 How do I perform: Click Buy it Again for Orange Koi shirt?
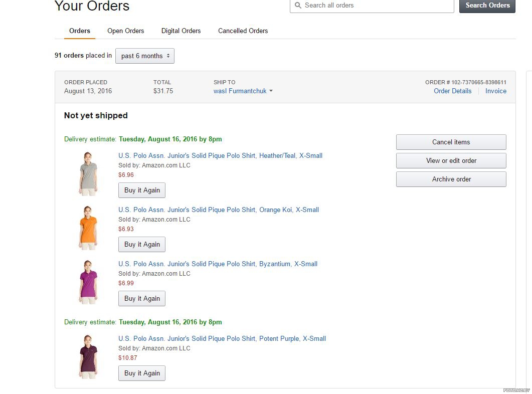coord(142,245)
